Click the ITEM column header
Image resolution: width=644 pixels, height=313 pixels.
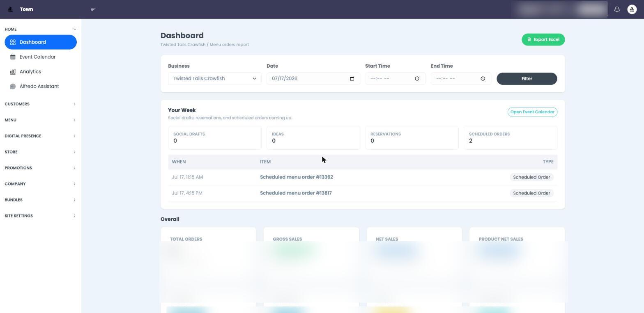(265, 162)
